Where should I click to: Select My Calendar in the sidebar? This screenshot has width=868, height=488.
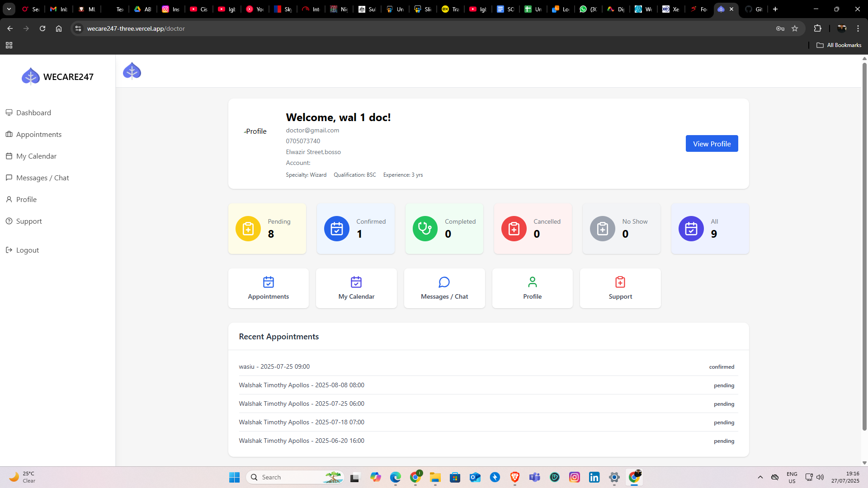[36, 156]
